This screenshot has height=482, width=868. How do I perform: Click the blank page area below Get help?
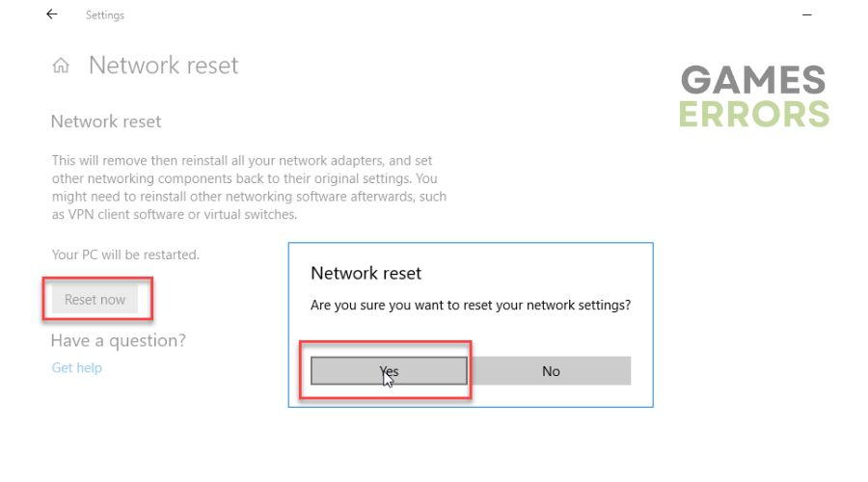tap(145, 434)
